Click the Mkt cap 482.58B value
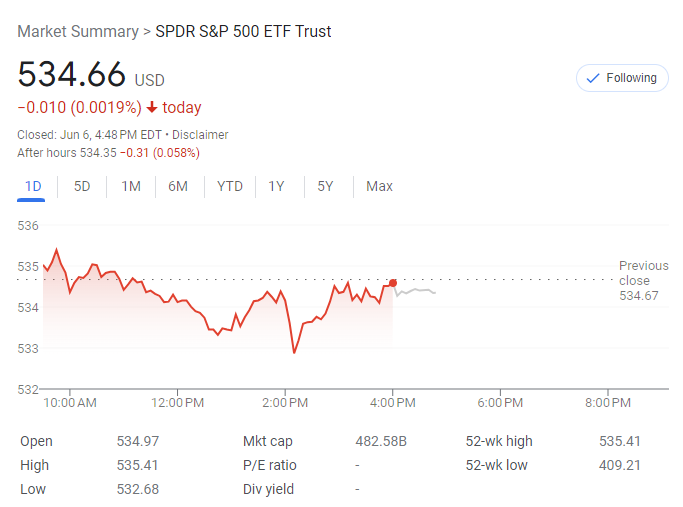Screen dimensions: 683x507 pos(381,441)
